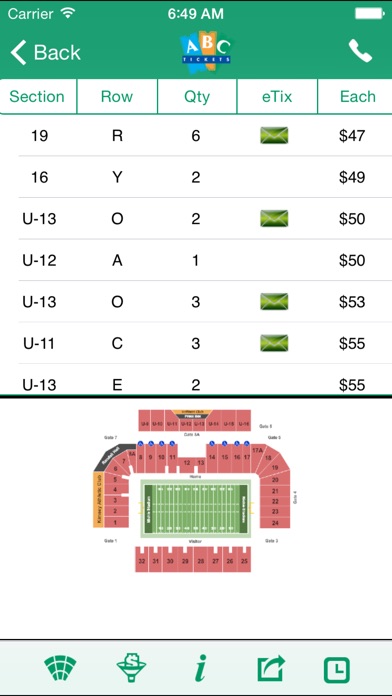Sort listings by Row column
The image size is (392, 696).
(x=117, y=96)
